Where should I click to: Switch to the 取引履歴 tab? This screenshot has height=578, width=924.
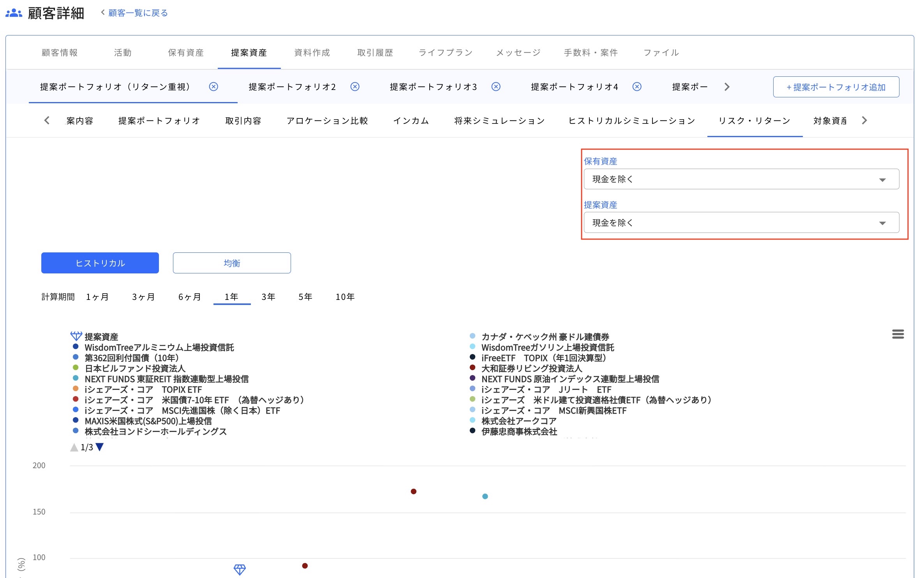pyautogui.click(x=375, y=53)
